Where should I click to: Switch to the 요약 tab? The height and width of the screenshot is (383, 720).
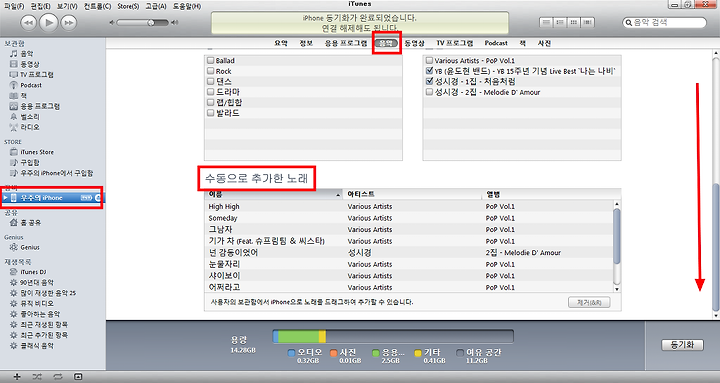click(x=281, y=43)
